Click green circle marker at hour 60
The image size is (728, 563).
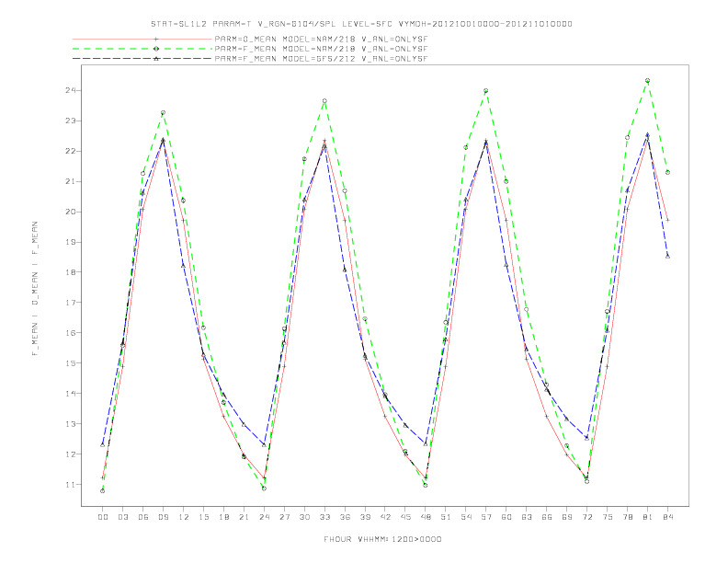coord(506,181)
